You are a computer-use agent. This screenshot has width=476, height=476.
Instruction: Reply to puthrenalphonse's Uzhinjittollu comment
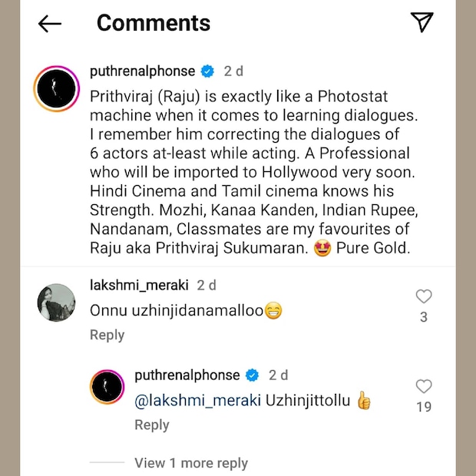coord(152,425)
